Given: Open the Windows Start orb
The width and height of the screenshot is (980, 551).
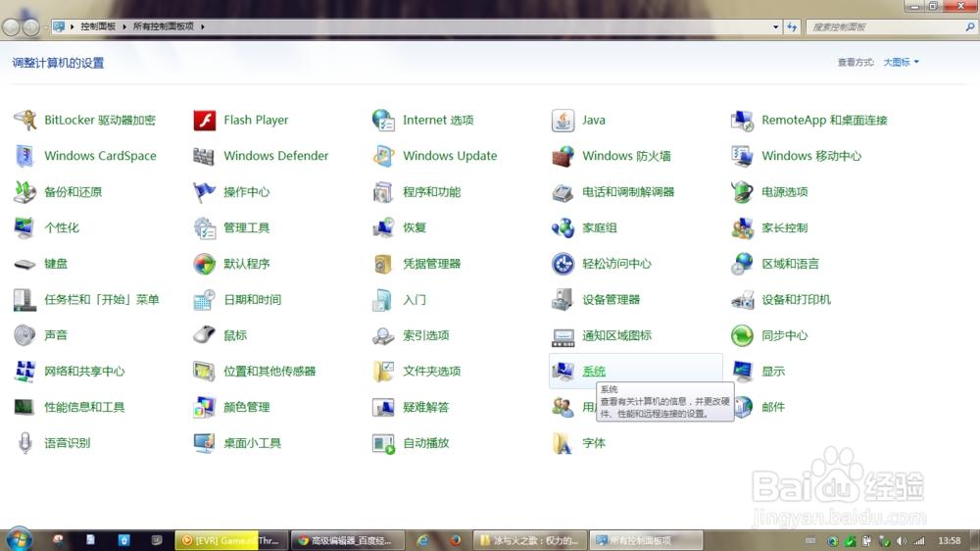Looking at the screenshot, I should pos(19,540).
